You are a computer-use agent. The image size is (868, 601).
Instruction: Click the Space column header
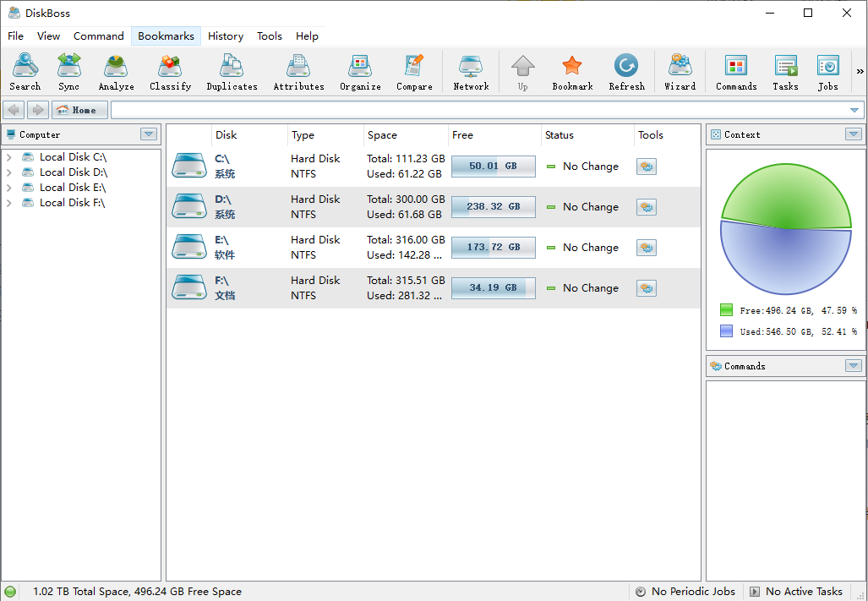(x=383, y=135)
